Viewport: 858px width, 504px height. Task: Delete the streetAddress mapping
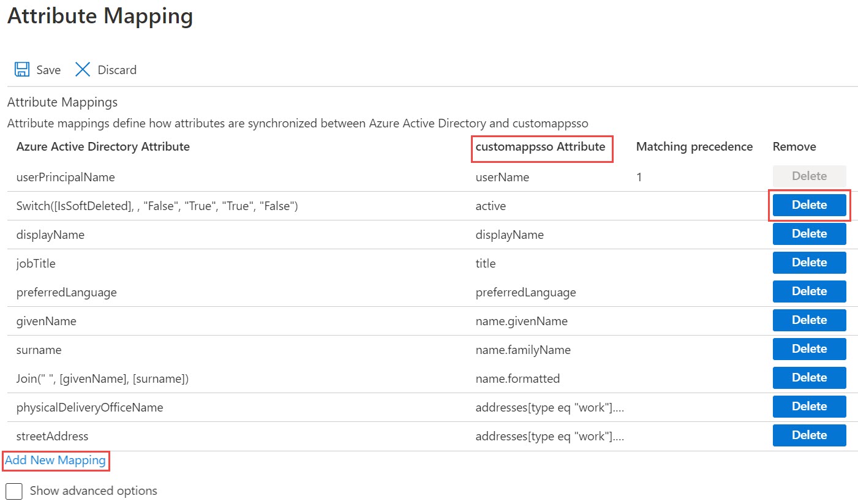(809, 435)
